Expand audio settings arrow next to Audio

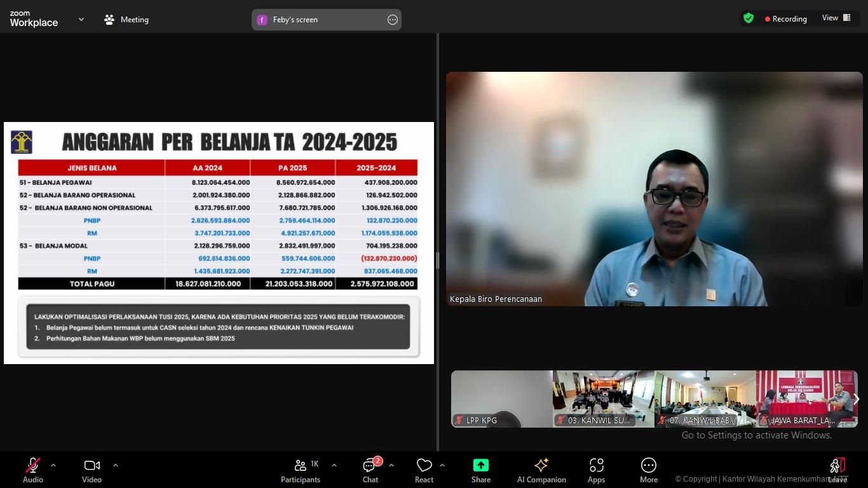click(x=53, y=465)
